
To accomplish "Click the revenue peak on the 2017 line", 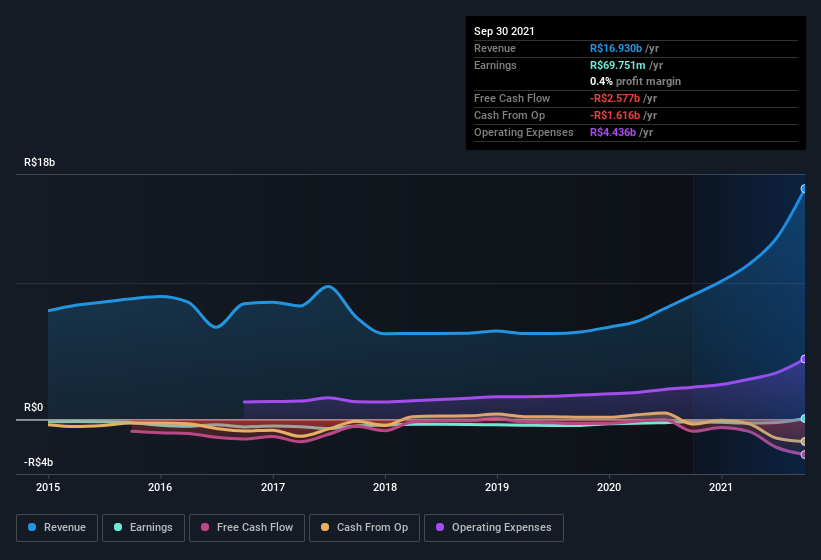I will [x=328, y=286].
